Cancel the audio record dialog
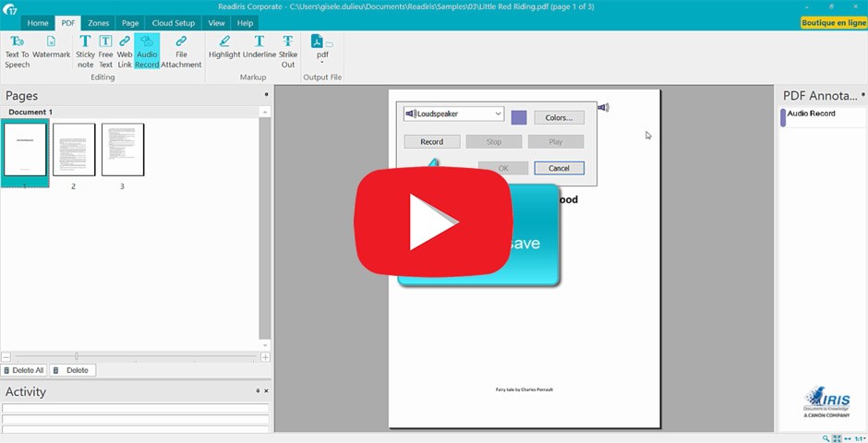 coord(559,168)
